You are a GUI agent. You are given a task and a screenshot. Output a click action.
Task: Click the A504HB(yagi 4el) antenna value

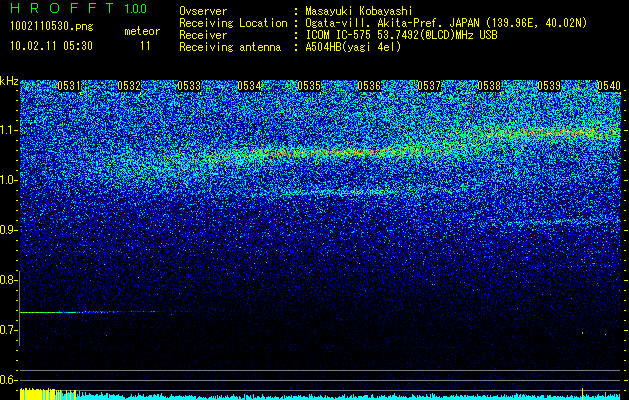pyautogui.click(x=353, y=47)
